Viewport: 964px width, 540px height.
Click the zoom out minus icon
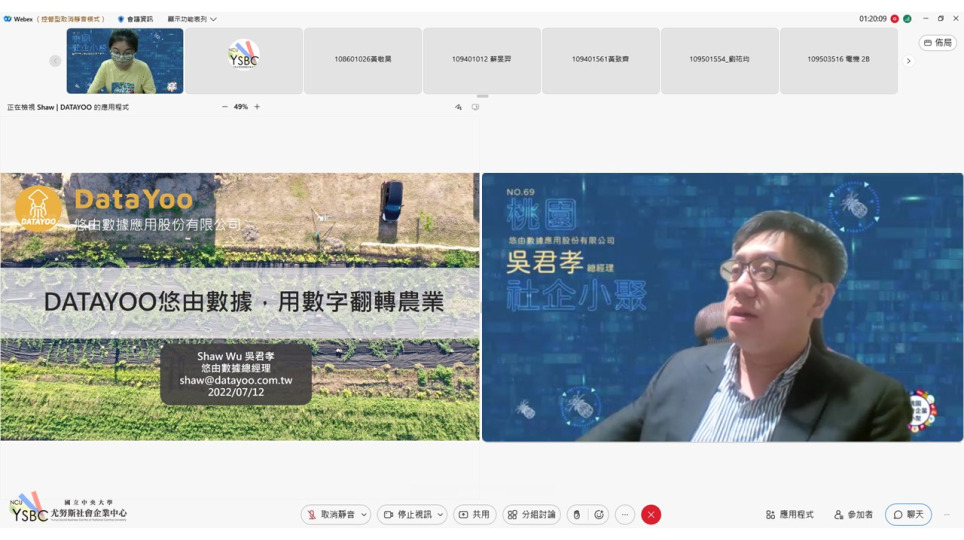pyautogui.click(x=225, y=107)
